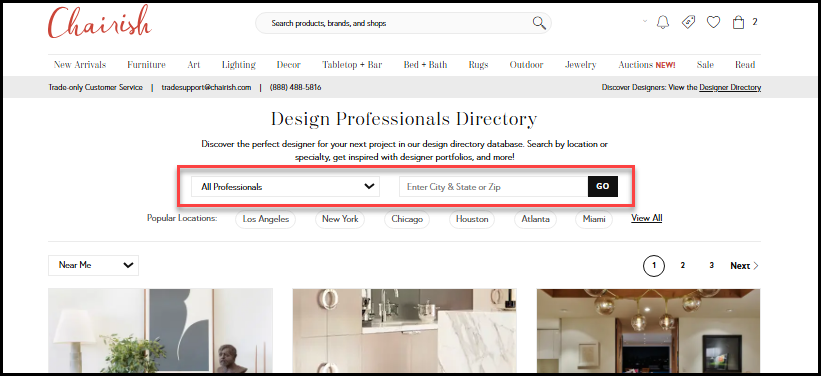Open Decor menu

pos(289,65)
